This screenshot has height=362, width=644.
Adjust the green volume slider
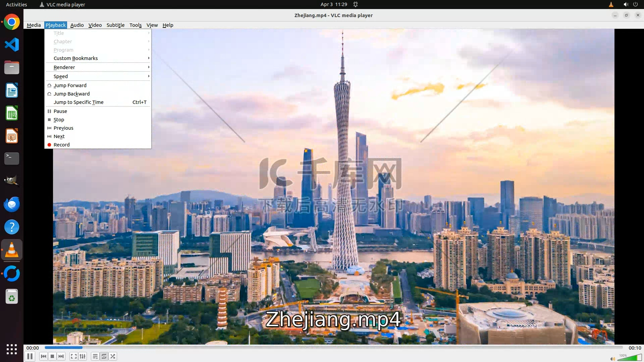pyautogui.click(x=630, y=358)
